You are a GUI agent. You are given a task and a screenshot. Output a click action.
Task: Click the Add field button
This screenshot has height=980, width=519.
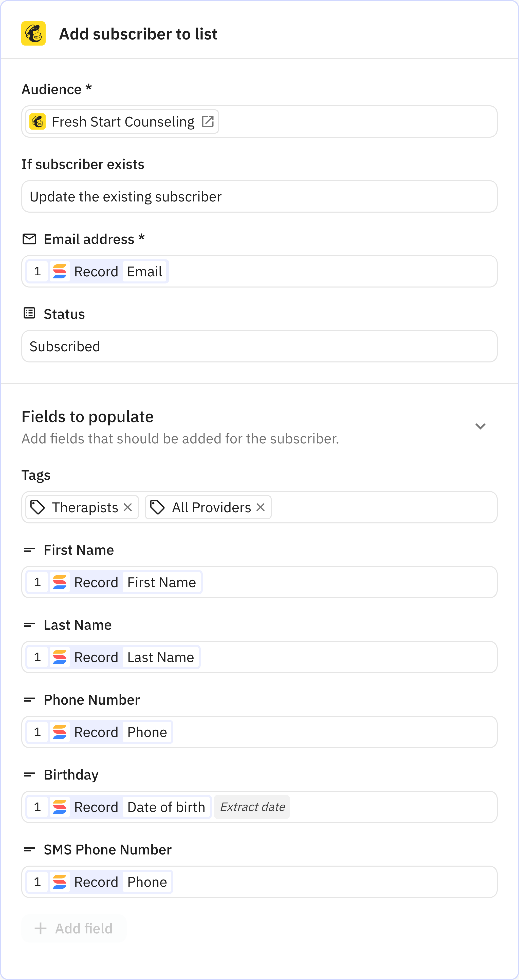[x=74, y=929]
